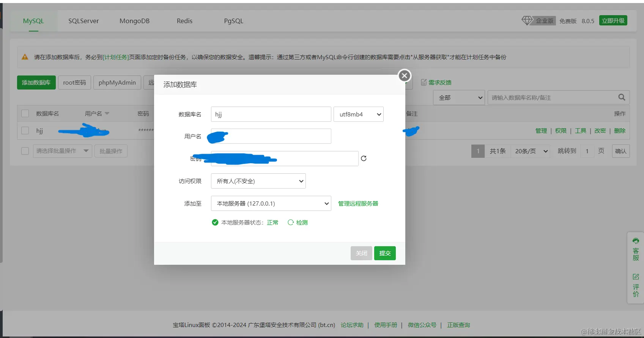Viewport: 644px width, 338px height.
Task: Click 删除 action for hjj row
Action: [620, 130]
